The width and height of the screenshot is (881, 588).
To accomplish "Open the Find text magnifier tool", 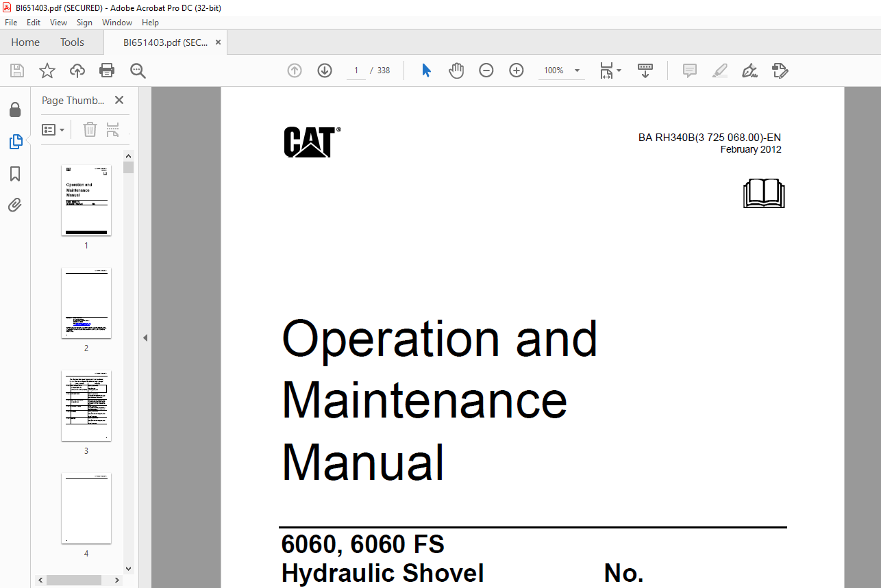I will tap(138, 71).
